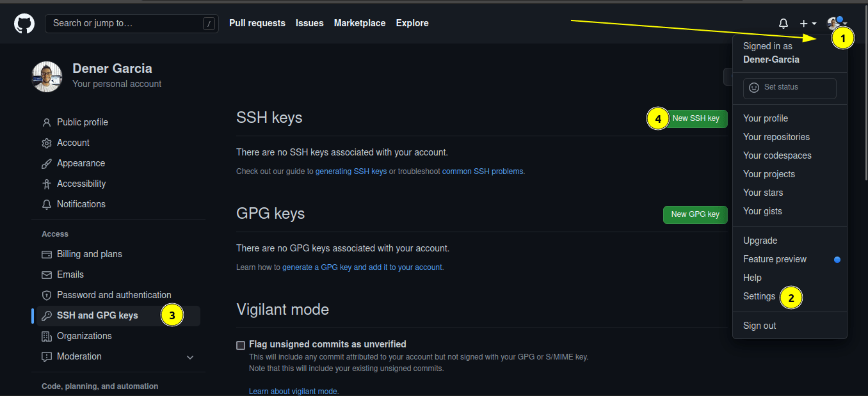Click the Public profile person icon

(x=46, y=122)
